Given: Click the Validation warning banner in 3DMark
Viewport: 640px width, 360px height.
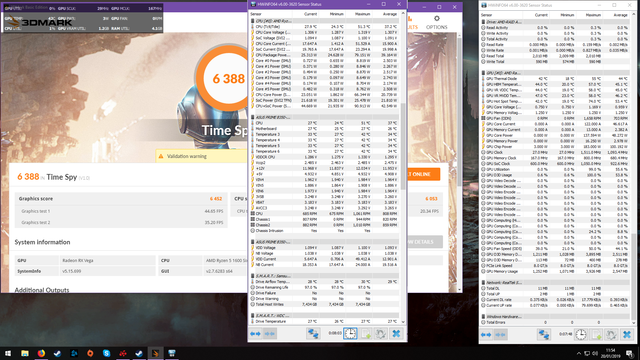Looking at the screenshot, I should pos(201,156).
